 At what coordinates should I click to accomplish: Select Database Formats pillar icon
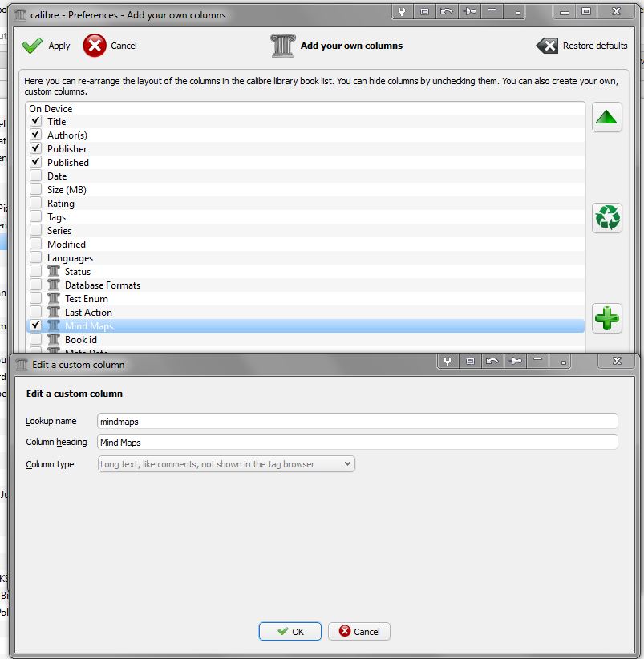point(54,285)
